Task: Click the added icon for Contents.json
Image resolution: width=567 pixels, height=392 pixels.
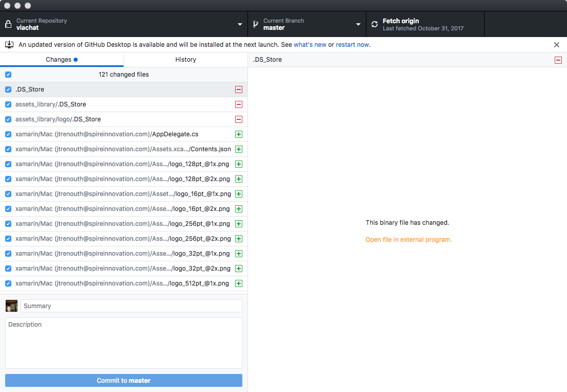Action: click(x=239, y=149)
